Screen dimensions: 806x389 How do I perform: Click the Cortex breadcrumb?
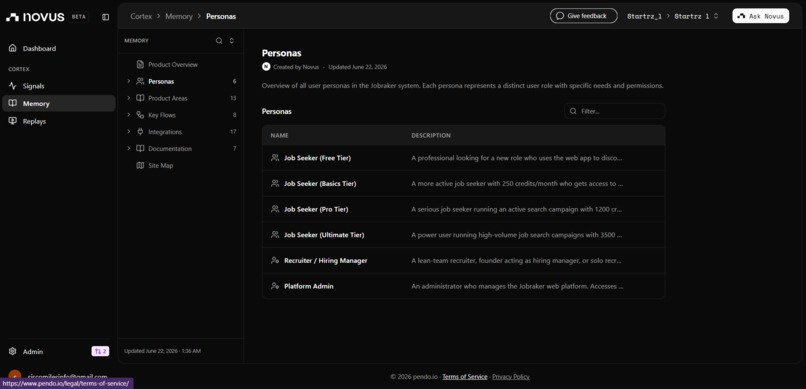pos(141,16)
